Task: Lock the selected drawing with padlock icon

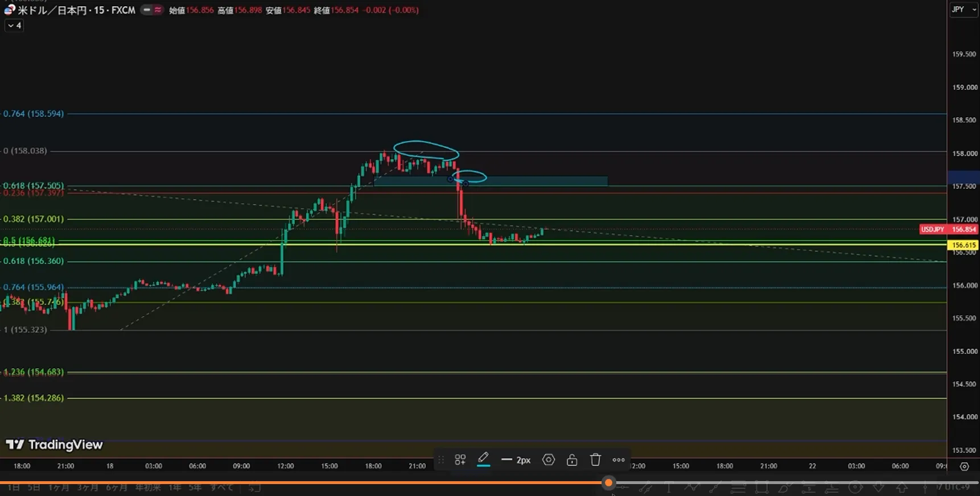Action: tap(572, 460)
